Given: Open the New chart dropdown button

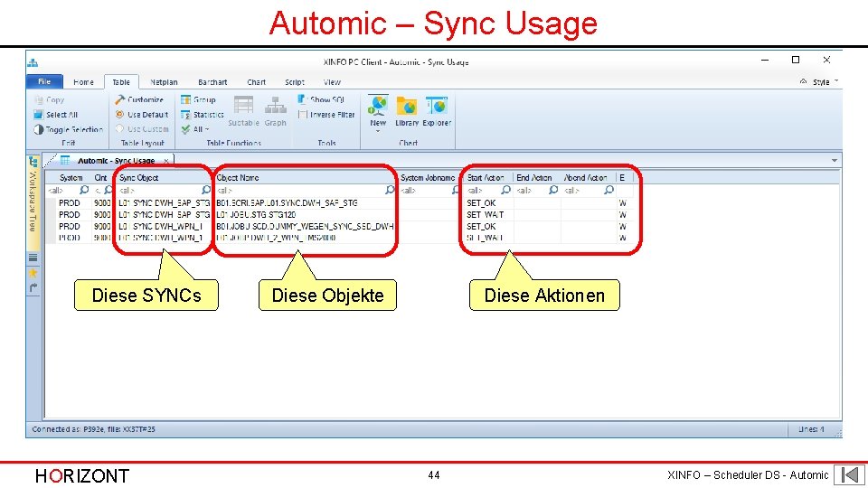Looking at the screenshot, I should click(378, 114).
